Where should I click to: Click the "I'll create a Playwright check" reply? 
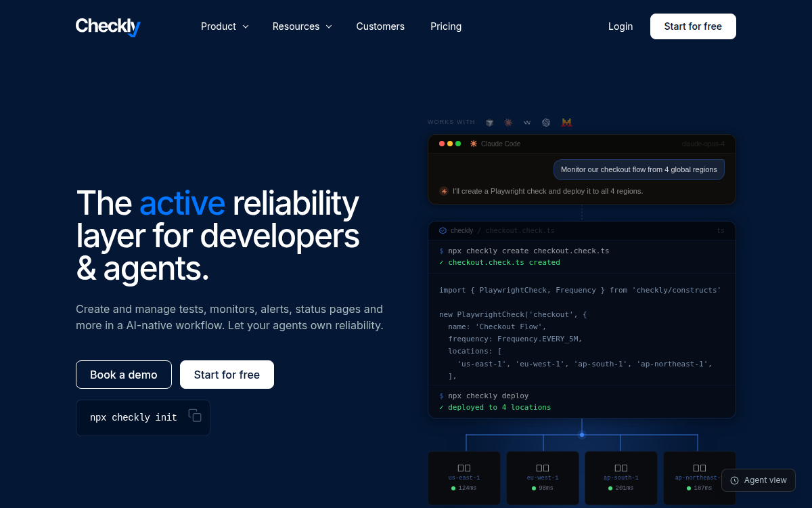click(x=548, y=191)
